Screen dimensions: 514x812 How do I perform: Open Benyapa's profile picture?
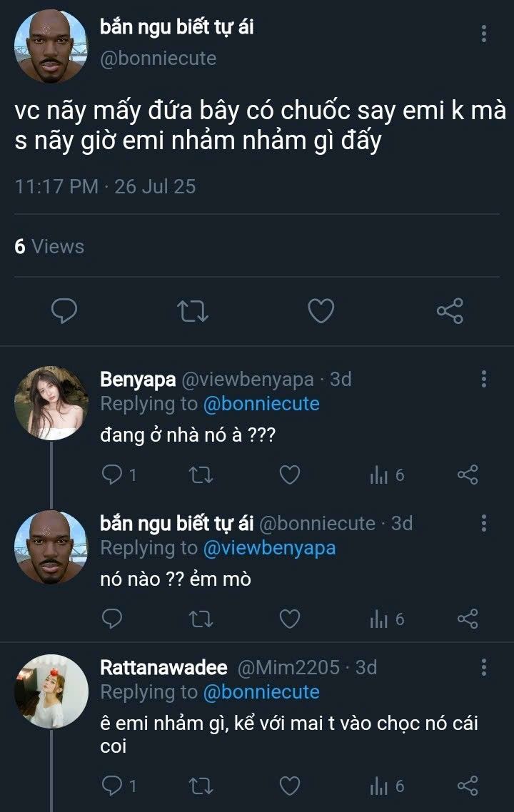tap(51, 403)
